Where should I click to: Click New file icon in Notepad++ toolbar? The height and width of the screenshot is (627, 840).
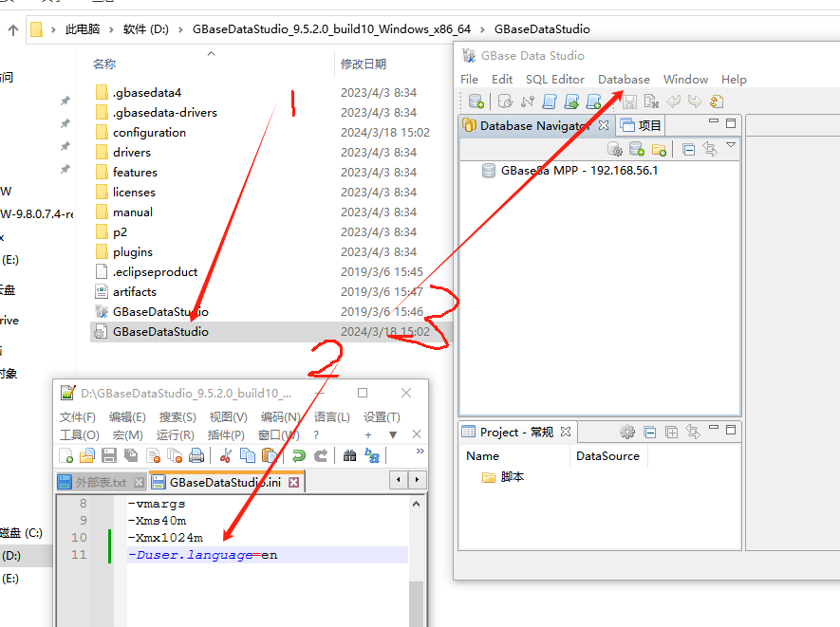coord(65,455)
